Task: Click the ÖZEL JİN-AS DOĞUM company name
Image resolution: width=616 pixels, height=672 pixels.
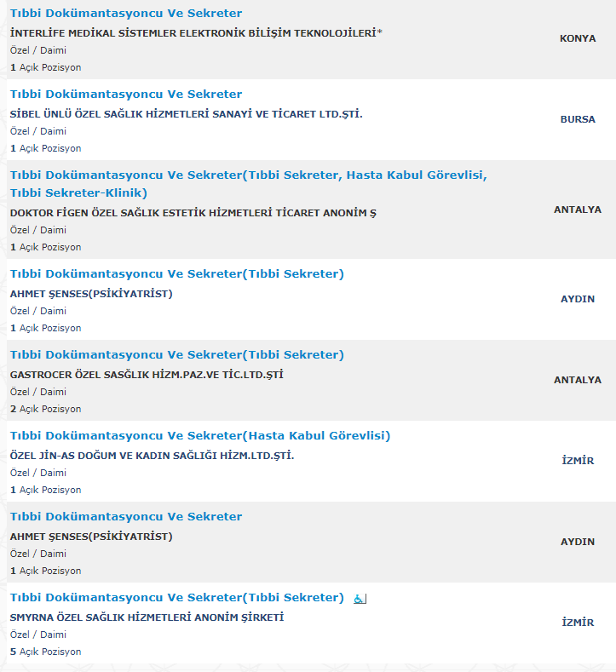Action: (x=153, y=456)
